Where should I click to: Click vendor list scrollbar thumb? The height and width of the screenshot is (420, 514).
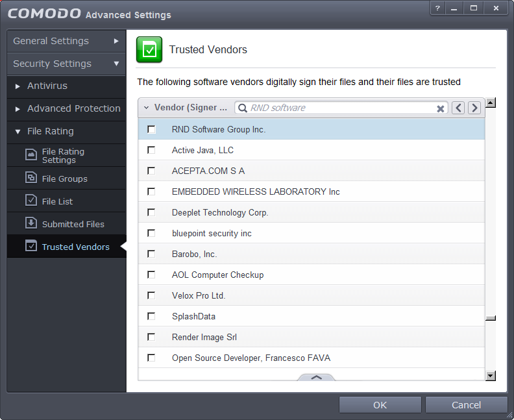491,318
